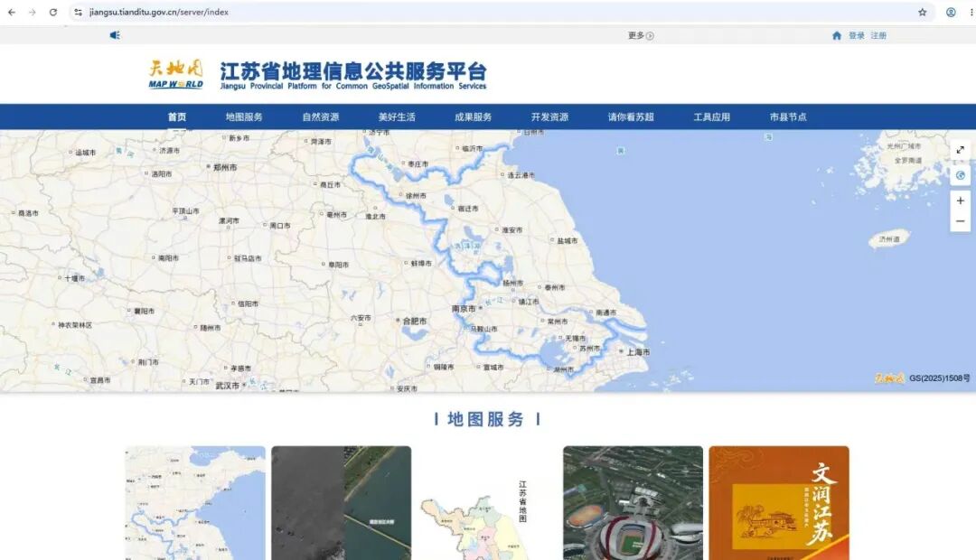
Task: Click 盐城市 label on the map
Action: coord(567,241)
